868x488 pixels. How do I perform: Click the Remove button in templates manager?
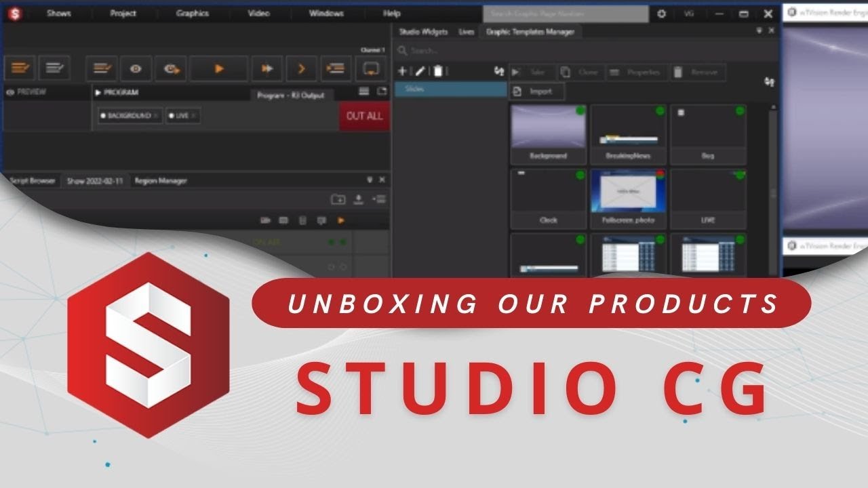[x=698, y=73]
